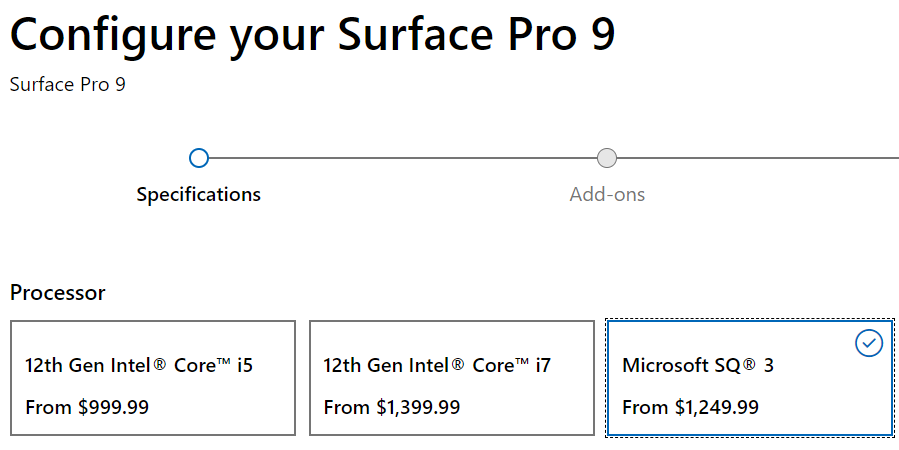Go to the Specifications step label
Viewport: 899px width, 450px height.
coord(198,194)
